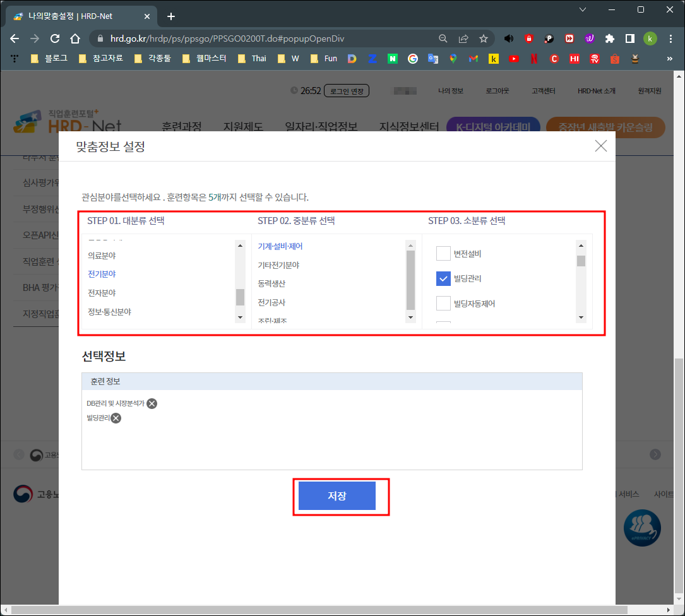
Task: Open a new browser tab
Action: click(171, 16)
